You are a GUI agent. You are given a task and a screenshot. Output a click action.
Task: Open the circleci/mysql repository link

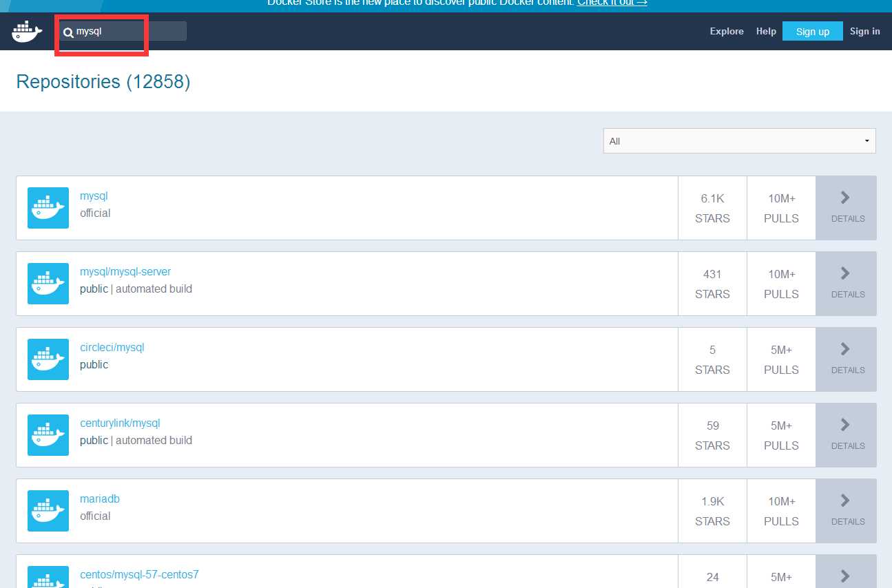pyautogui.click(x=112, y=348)
